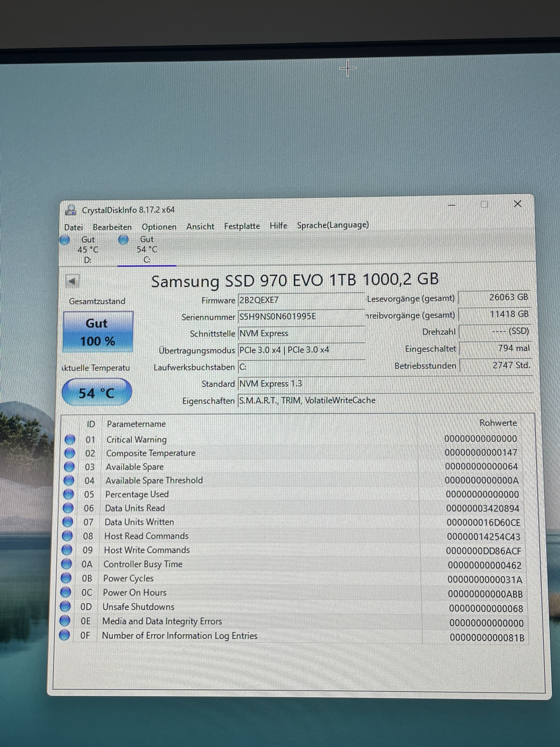Viewport: 560px width, 747px height.
Task: Click status orb for Controller Busy Time row
Action: [66, 564]
